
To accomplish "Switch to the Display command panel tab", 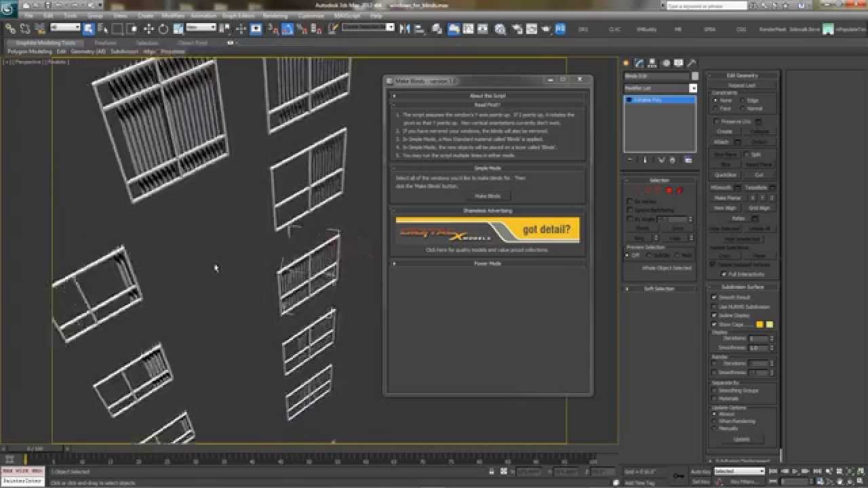I will [678, 63].
